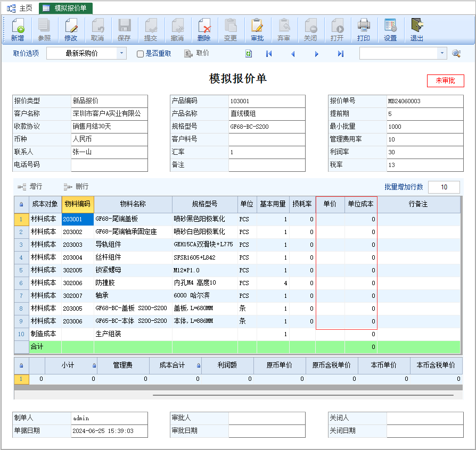Click the 退出 (Exit) toolbar icon
This screenshot has width=476, height=450.
[417, 29]
